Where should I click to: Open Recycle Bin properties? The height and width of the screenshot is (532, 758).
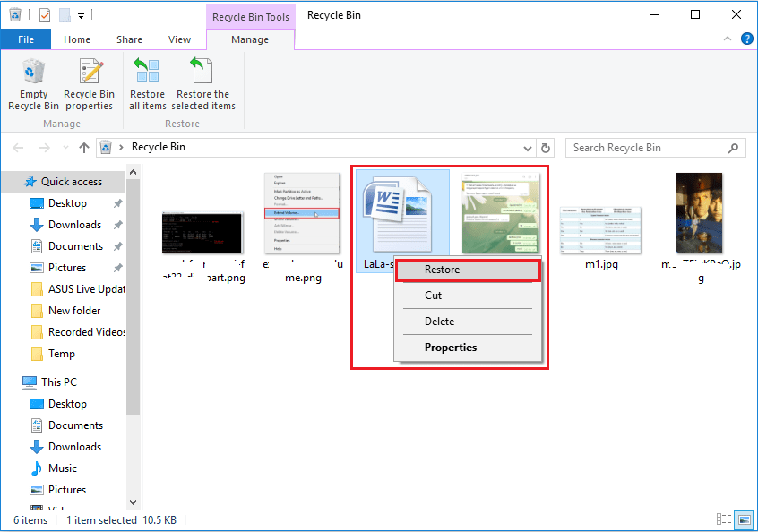(x=89, y=84)
